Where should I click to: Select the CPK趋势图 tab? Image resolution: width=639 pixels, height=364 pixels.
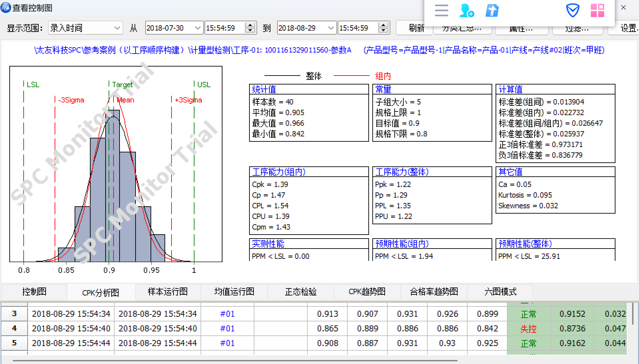click(x=367, y=291)
